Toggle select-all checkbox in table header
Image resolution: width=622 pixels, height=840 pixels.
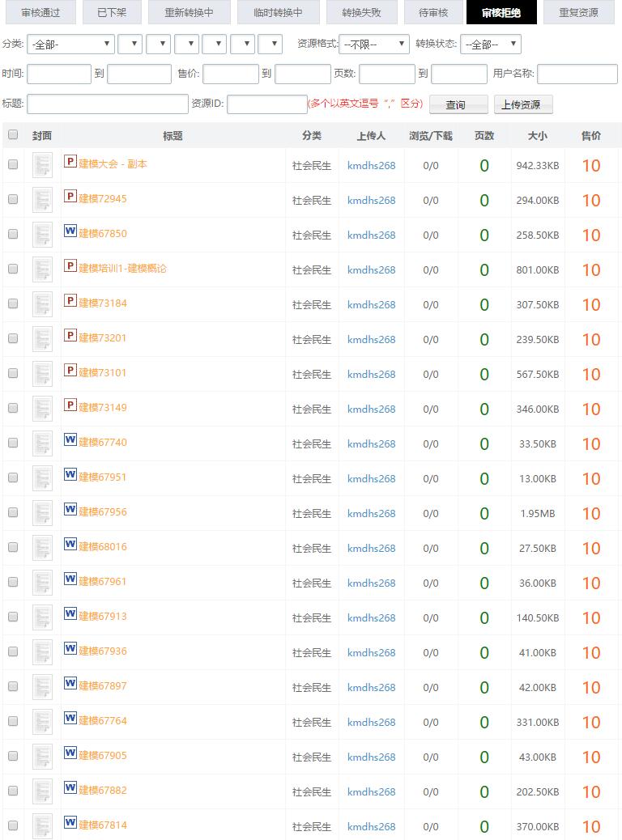click(13, 135)
